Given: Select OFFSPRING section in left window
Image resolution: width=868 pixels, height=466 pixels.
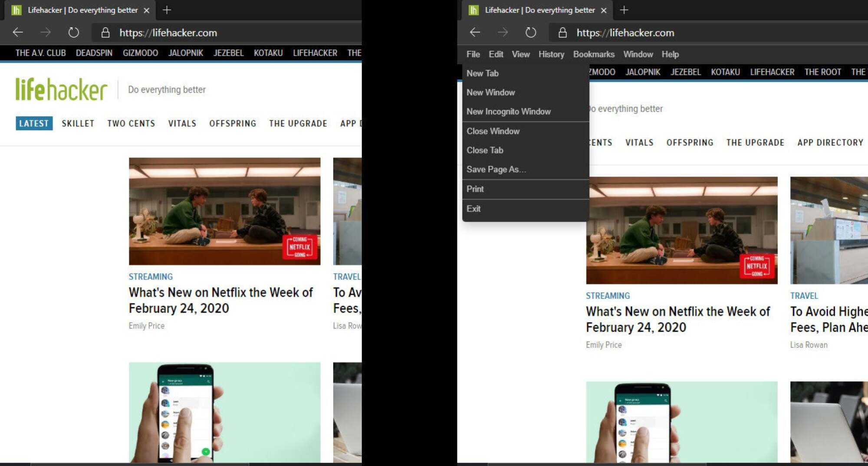Looking at the screenshot, I should (233, 123).
